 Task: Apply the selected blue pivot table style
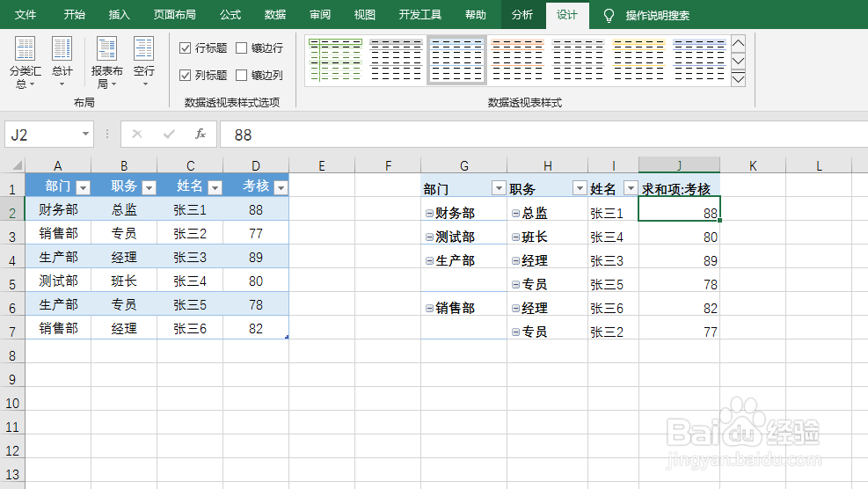pos(456,60)
